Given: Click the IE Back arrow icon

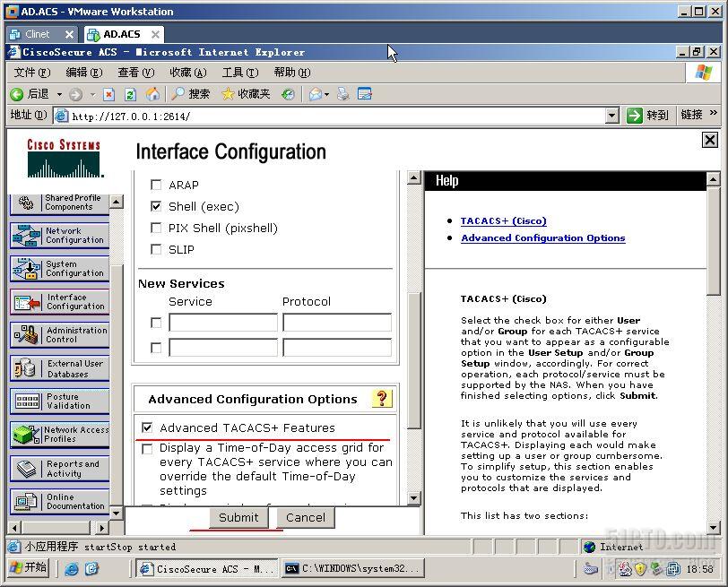Looking at the screenshot, I should point(17,94).
